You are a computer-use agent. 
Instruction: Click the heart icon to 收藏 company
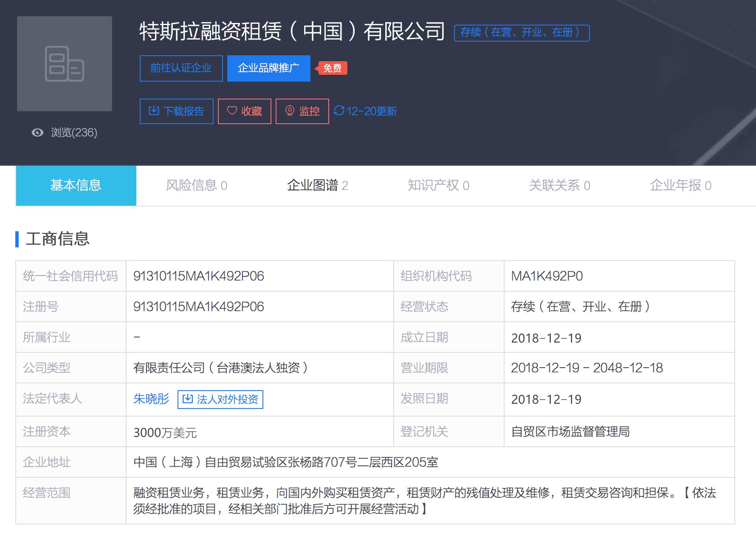[x=232, y=111]
